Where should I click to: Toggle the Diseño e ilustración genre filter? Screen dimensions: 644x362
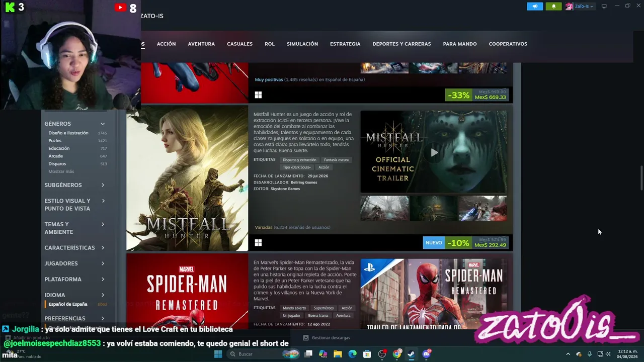(x=68, y=133)
